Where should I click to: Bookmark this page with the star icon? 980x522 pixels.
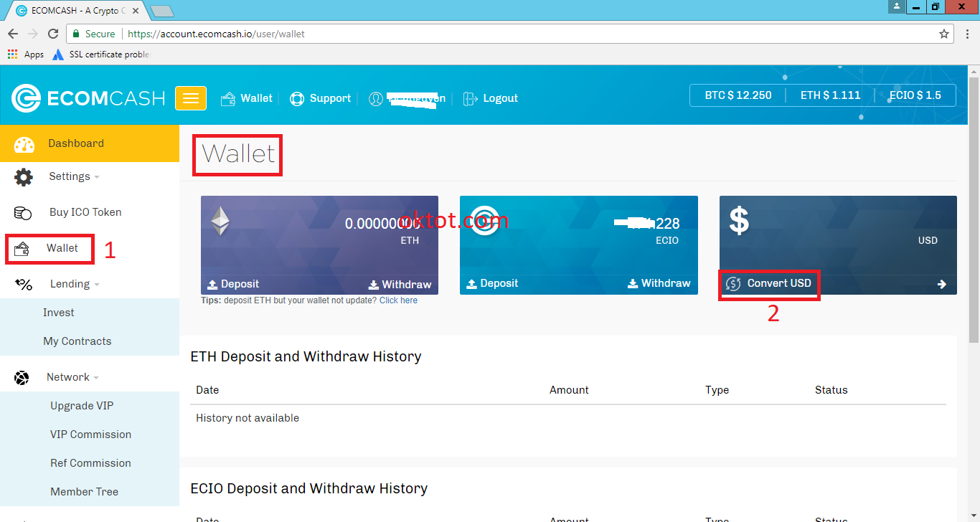point(944,34)
